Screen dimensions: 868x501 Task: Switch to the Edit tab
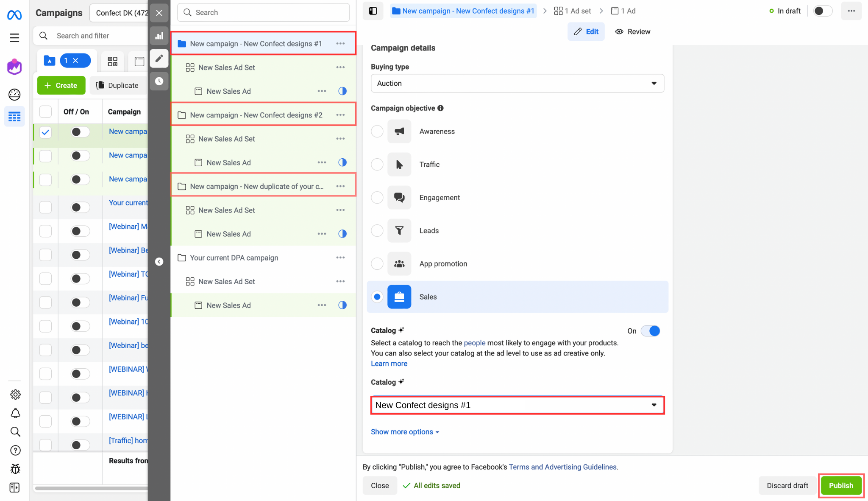586,32
